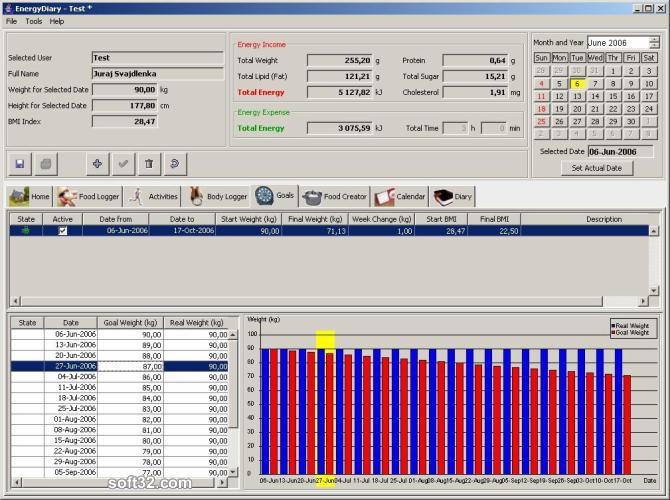Select the 13-Jun-2006 weight row
The height and width of the screenshot is (500, 670).
pos(120,345)
